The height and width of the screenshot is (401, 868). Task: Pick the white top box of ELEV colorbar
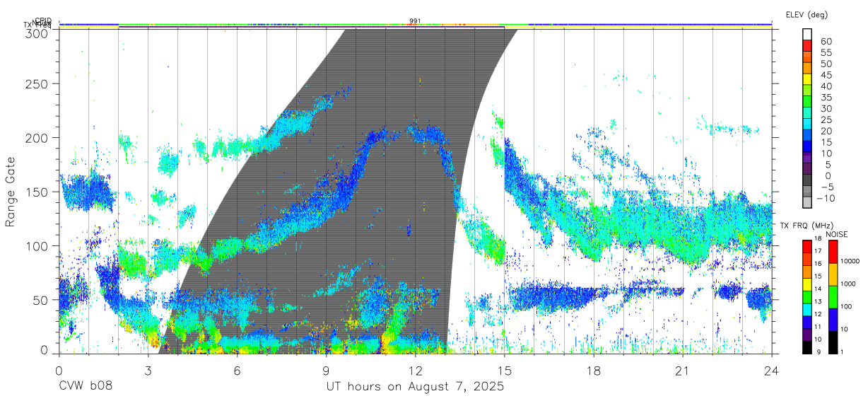point(807,34)
